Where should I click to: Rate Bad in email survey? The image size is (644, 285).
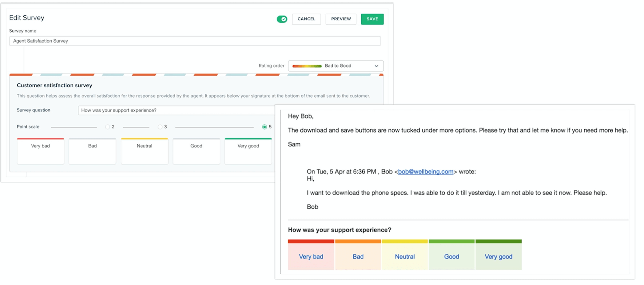tap(358, 255)
